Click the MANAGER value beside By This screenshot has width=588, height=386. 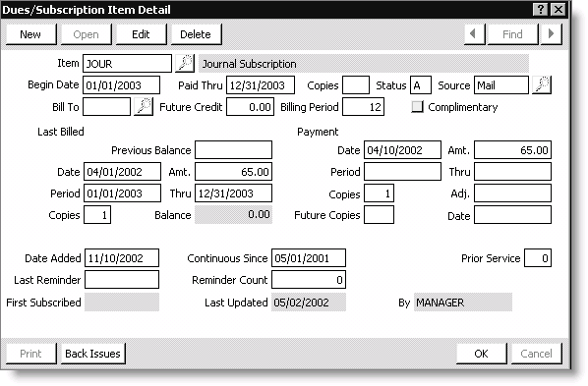click(441, 303)
